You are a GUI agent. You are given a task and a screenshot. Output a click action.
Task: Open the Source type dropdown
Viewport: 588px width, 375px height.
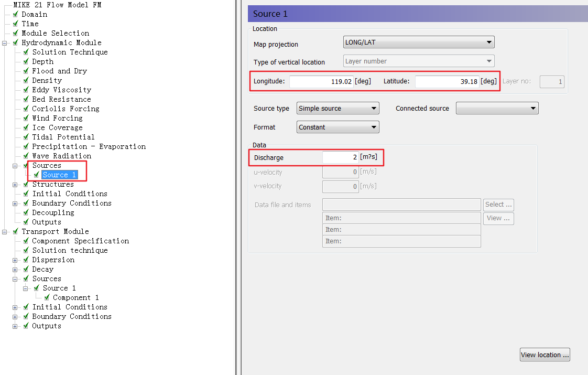pyautogui.click(x=338, y=108)
